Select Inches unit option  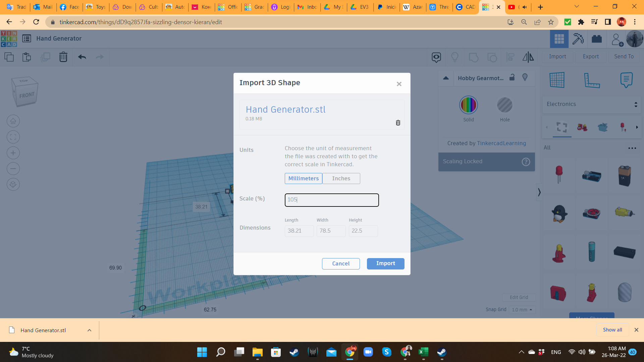coord(341,178)
